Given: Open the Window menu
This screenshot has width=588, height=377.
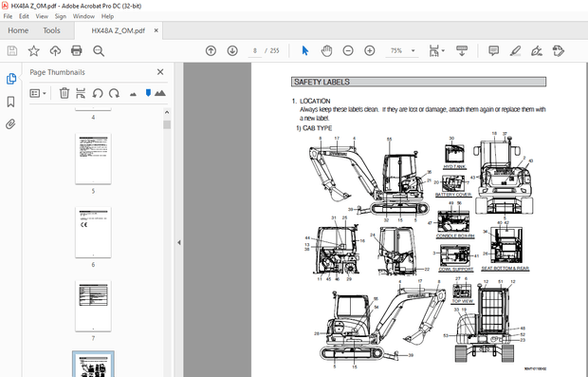Looking at the screenshot, I should pyautogui.click(x=83, y=16).
